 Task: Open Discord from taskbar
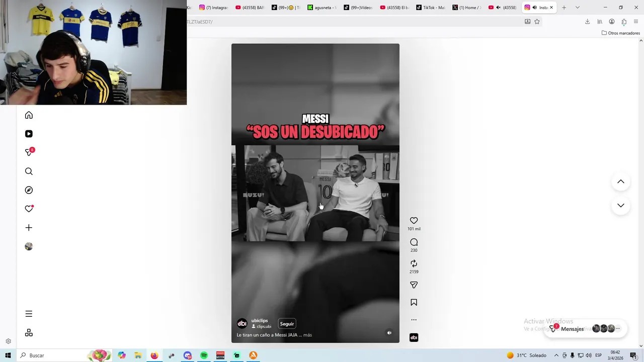(x=188, y=355)
